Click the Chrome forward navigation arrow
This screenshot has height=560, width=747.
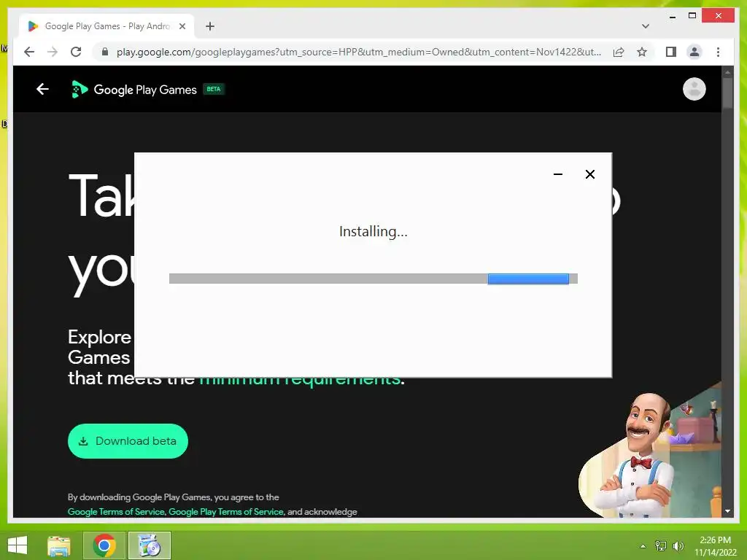pyautogui.click(x=53, y=52)
